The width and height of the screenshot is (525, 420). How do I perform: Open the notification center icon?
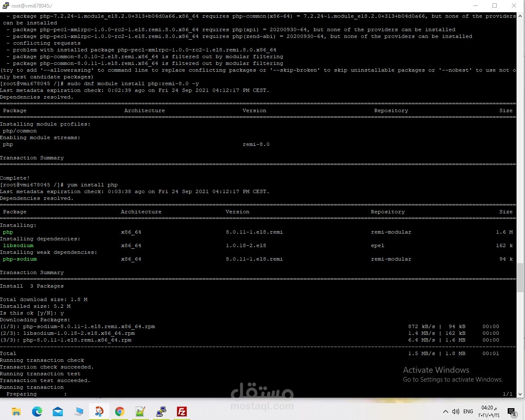(512, 412)
